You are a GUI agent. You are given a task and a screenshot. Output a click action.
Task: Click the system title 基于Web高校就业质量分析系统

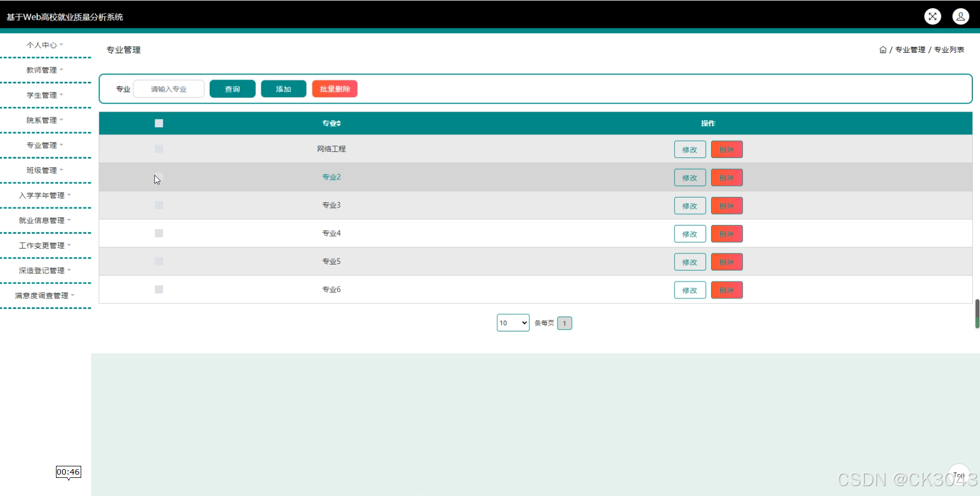tap(65, 17)
